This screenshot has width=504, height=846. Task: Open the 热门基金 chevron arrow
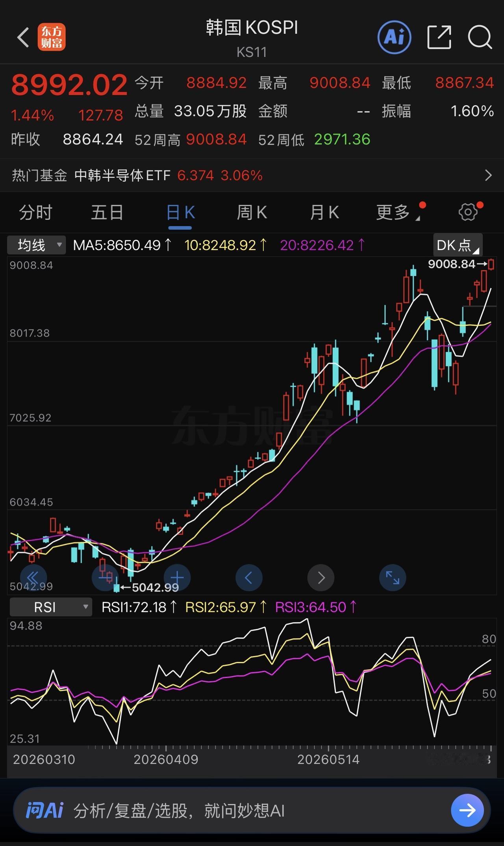[488, 175]
